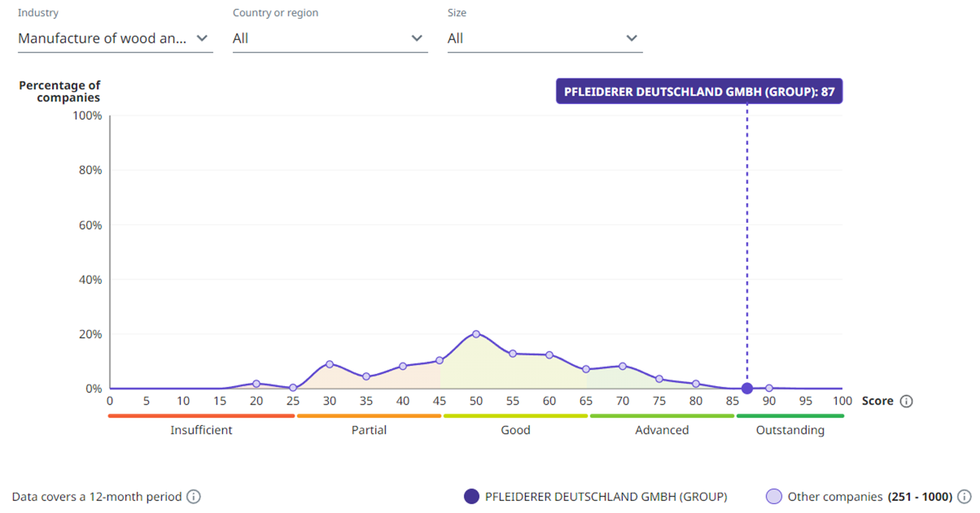The height and width of the screenshot is (513, 980).
Task: Click the Other companies legend text
Action: coord(835,497)
